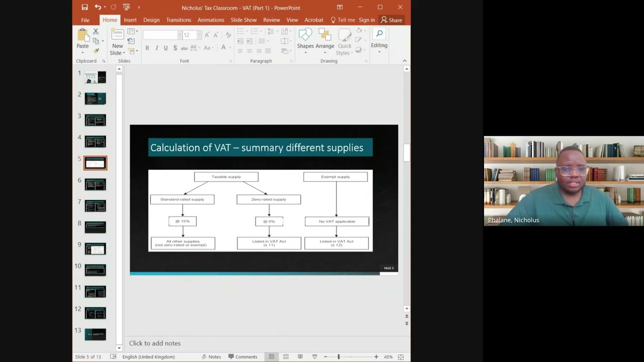Screen dimensions: 644x362
Task: Click the zoom slider handle
Action: pos(339,356)
